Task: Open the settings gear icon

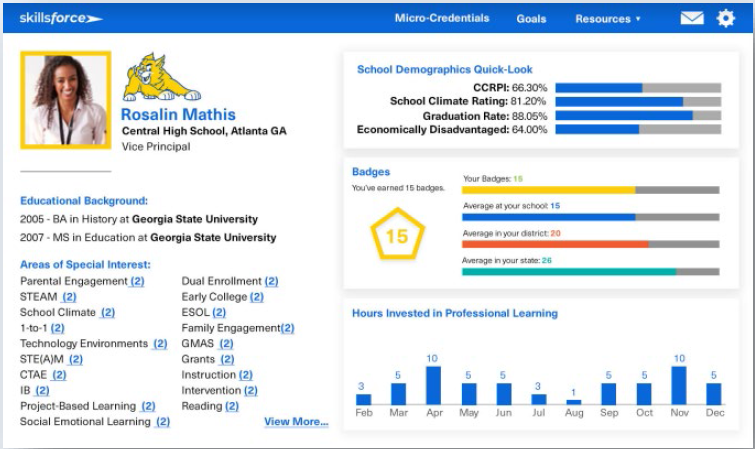Action: (x=725, y=18)
